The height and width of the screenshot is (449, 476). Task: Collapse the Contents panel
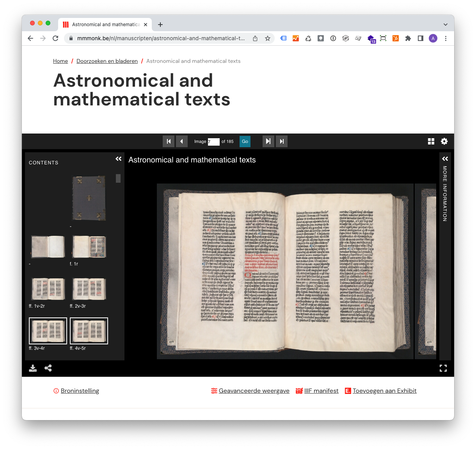coord(119,159)
